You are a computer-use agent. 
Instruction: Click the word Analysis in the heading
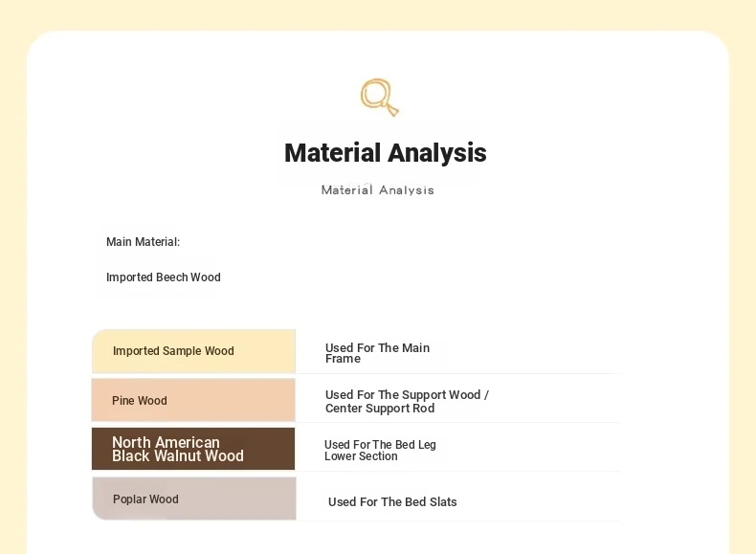(x=436, y=153)
